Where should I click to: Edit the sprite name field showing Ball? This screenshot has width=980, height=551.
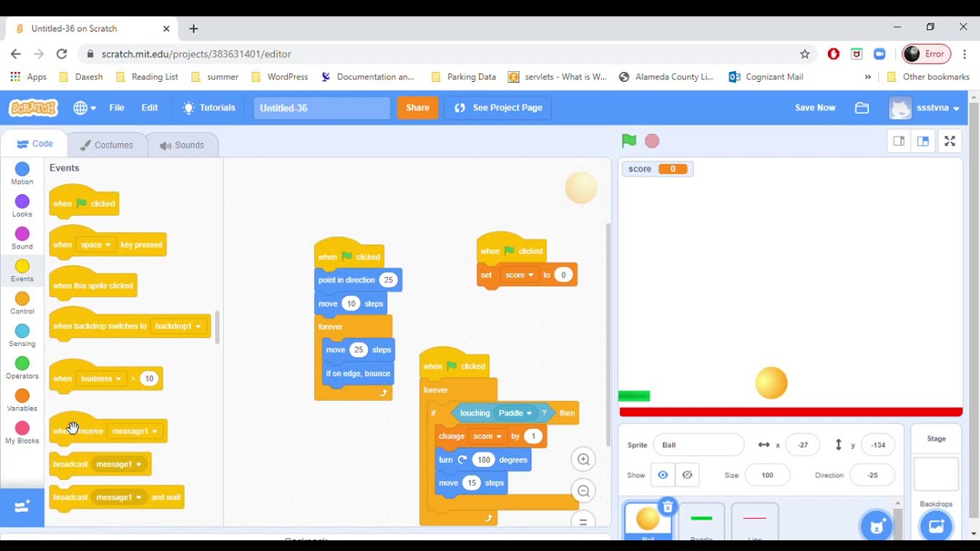tap(698, 445)
